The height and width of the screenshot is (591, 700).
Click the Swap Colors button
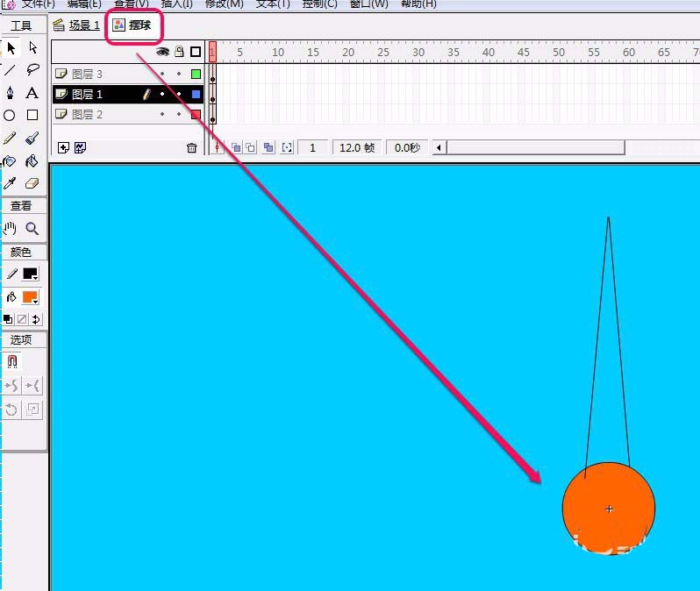click(x=36, y=320)
